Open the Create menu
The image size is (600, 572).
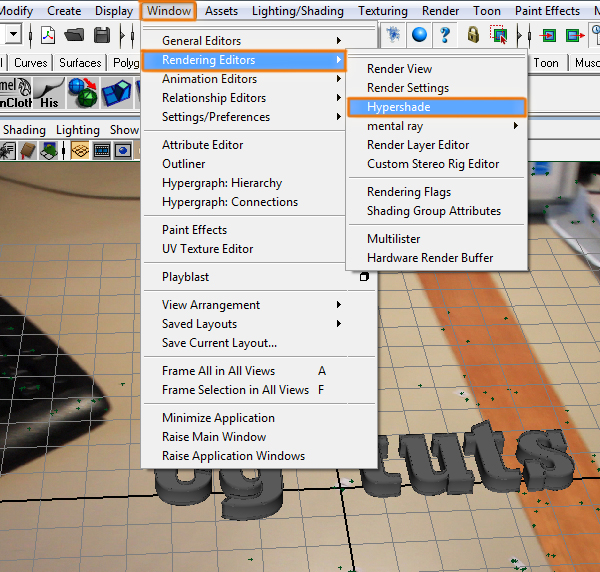point(64,11)
